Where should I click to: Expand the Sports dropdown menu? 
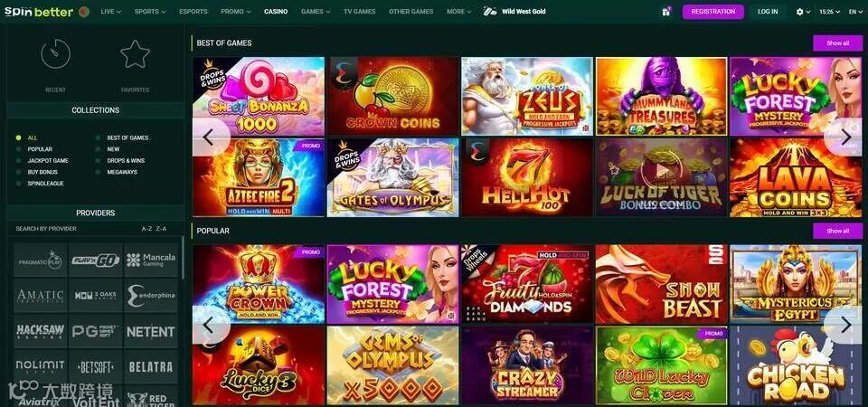click(149, 11)
